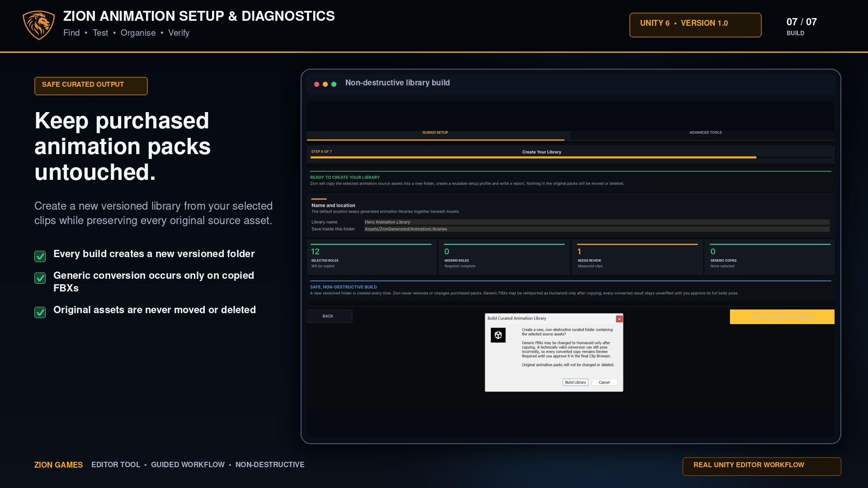Click the 'READY TO CREATE YOUR LIBRARY' heading

(345, 178)
